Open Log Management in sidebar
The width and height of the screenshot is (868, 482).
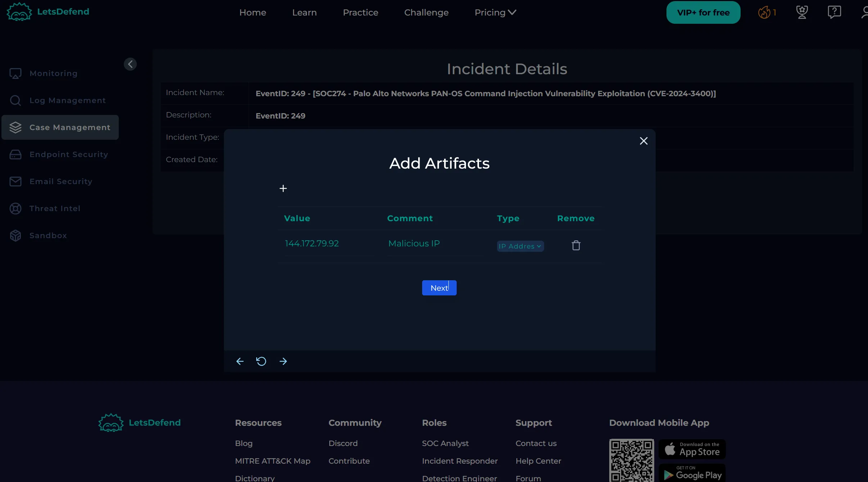click(68, 101)
